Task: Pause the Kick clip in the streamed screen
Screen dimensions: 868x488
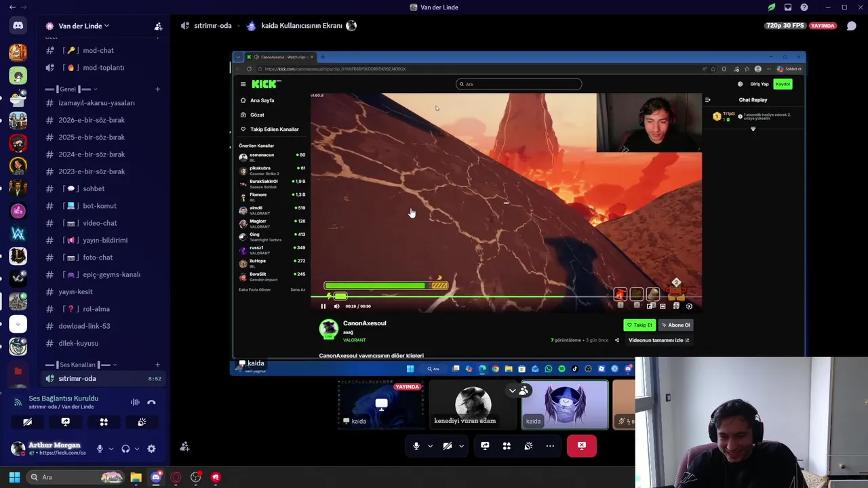Action: (323, 306)
